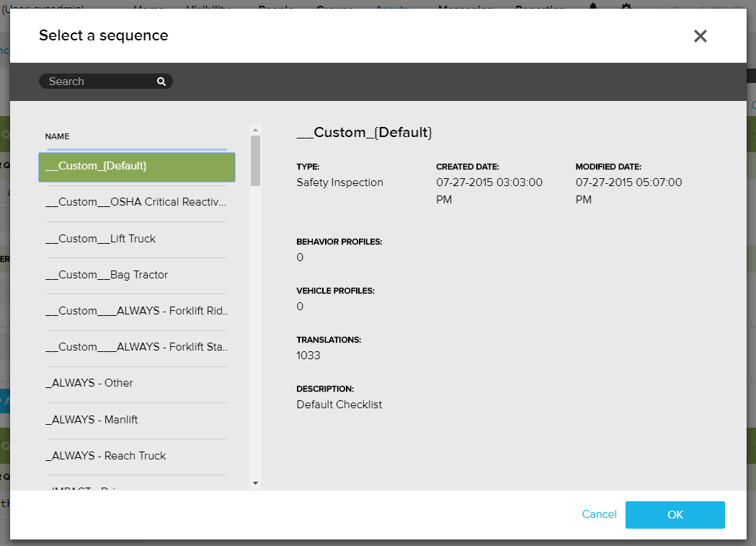Click the sequence list scrollbar thumb
This screenshot has height=546, width=756.
[x=255, y=160]
